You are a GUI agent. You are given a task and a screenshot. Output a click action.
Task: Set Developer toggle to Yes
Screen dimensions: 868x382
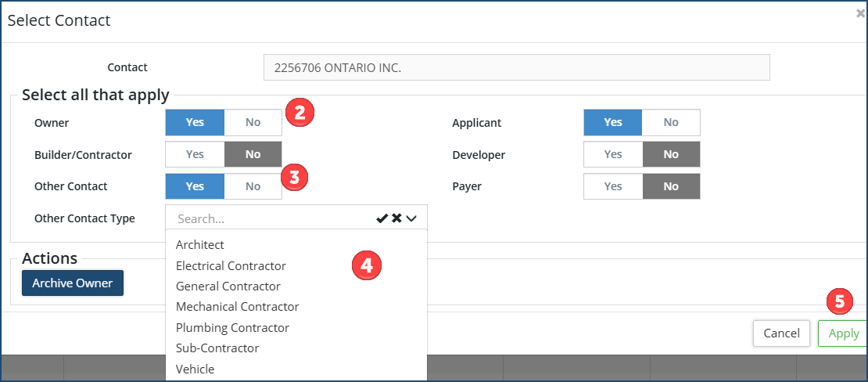tap(613, 154)
